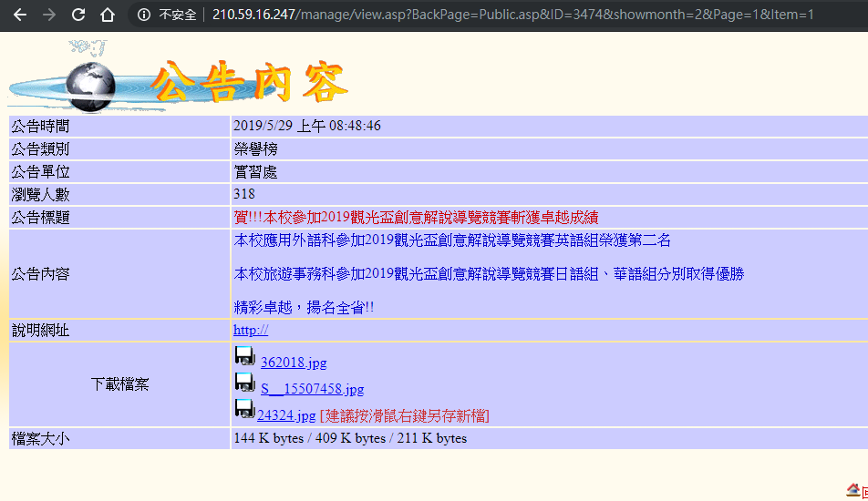Click the 公告內容 label in the table
This screenshot has width=868, height=501.
[x=40, y=274]
